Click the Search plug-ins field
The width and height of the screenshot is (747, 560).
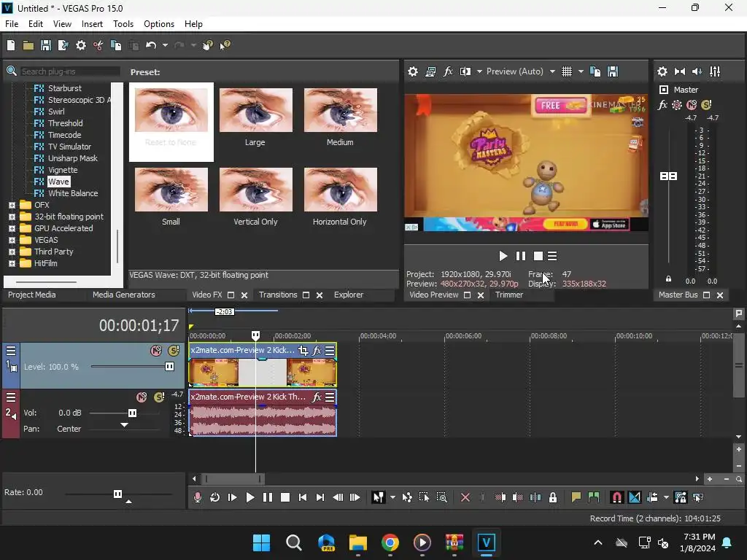70,71
